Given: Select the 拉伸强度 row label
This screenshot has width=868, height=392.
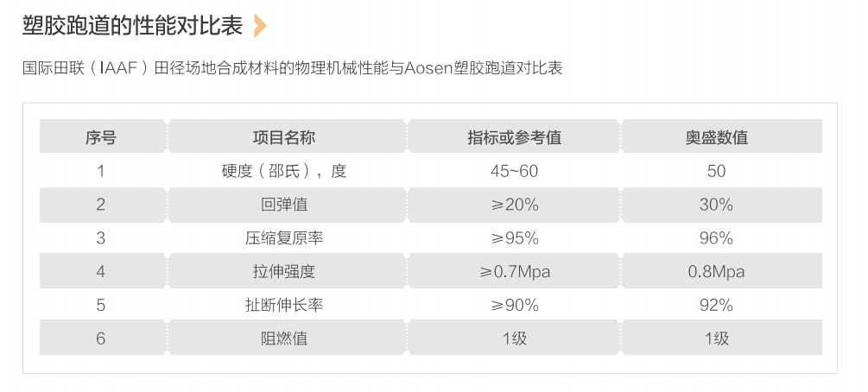Looking at the screenshot, I should point(284,271).
